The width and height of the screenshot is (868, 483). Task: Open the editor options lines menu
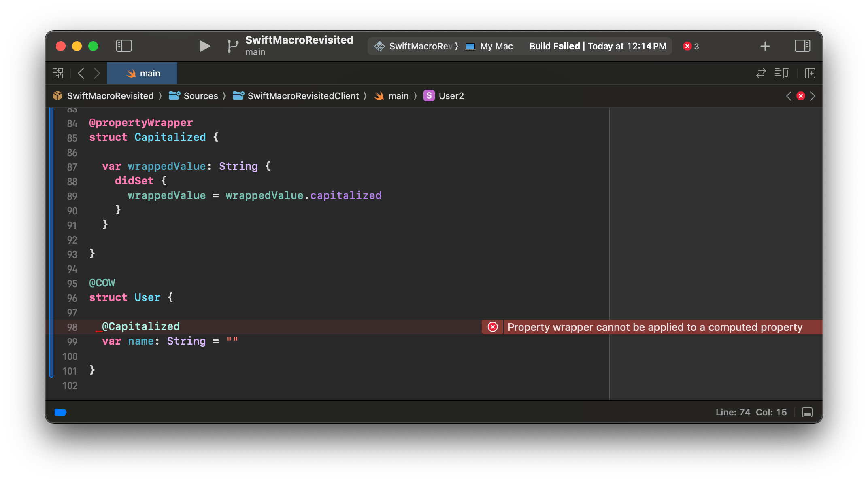click(x=782, y=73)
